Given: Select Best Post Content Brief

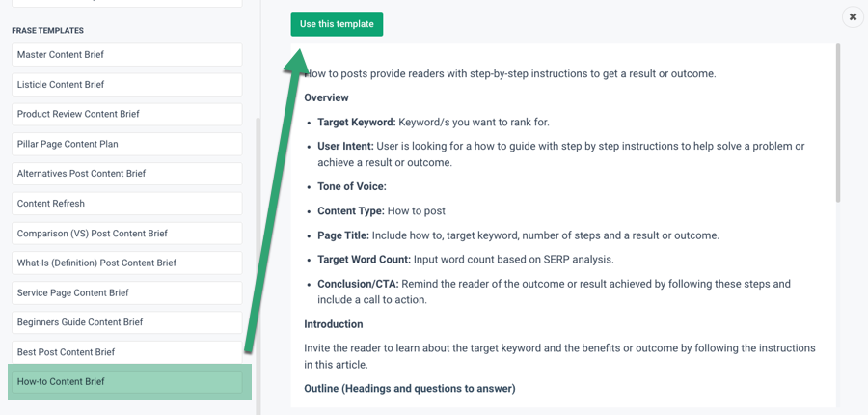Looking at the screenshot, I should click(x=126, y=352).
